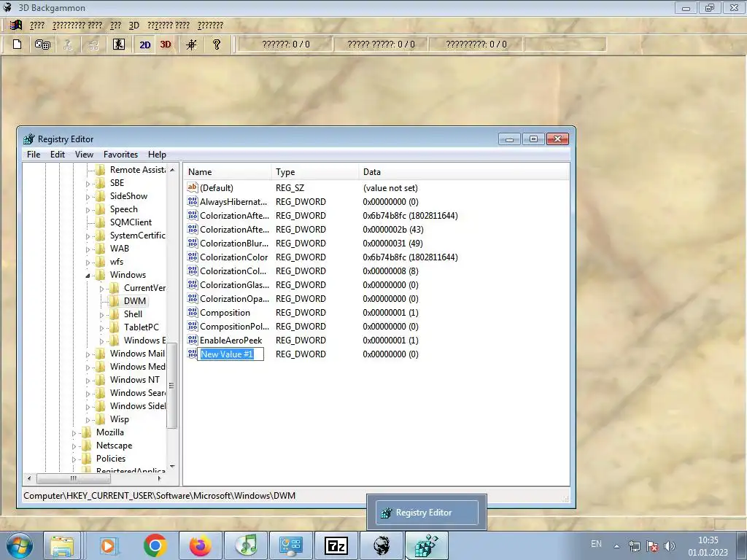The width and height of the screenshot is (747, 560).
Task: Select the AlwaysHibernat... value
Action: click(233, 202)
